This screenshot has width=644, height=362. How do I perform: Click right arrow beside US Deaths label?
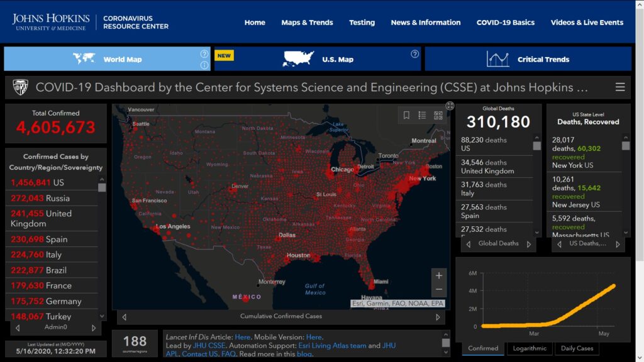tap(618, 244)
